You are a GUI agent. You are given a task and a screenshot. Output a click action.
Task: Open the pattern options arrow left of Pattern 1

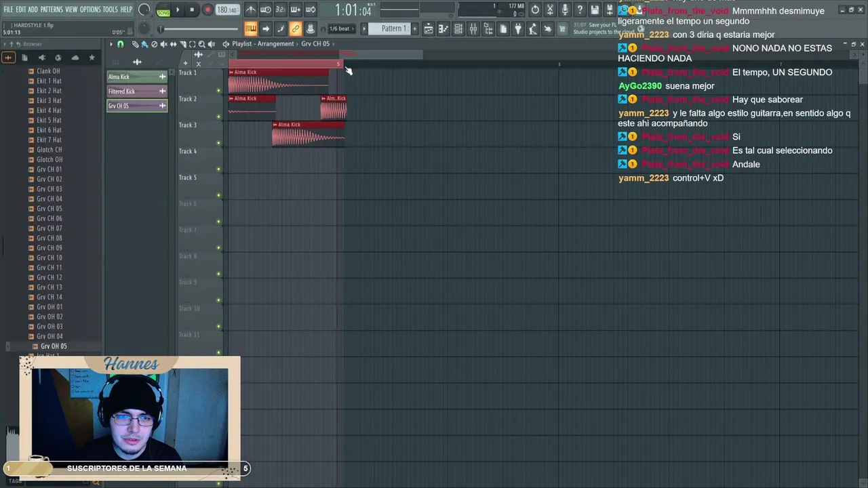pos(364,28)
